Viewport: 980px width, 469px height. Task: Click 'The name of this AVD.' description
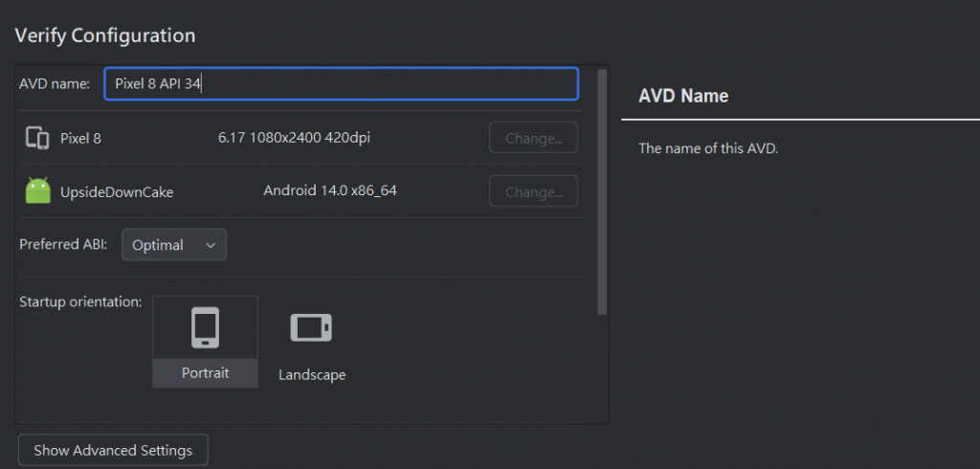click(708, 148)
